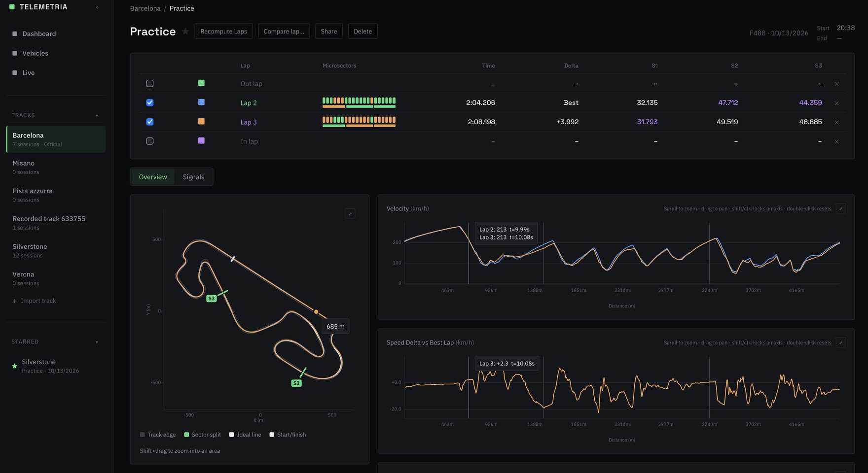Remove the Out lap row

coord(836,84)
